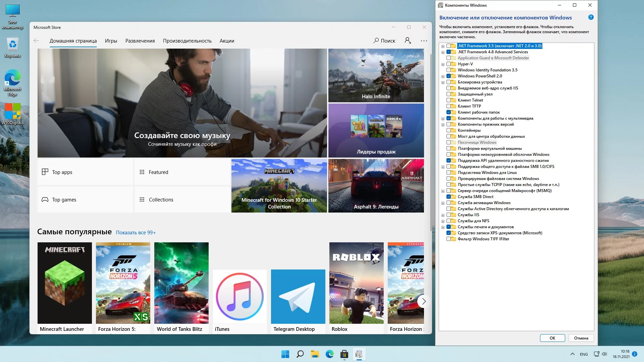Screen dimensions: 644x362
Task: Switch to the Игры tab
Action: coord(111,41)
